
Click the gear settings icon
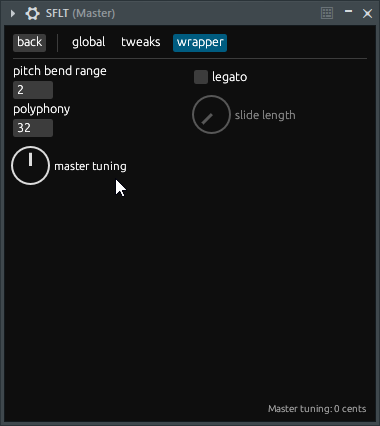click(x=32, y=14)
